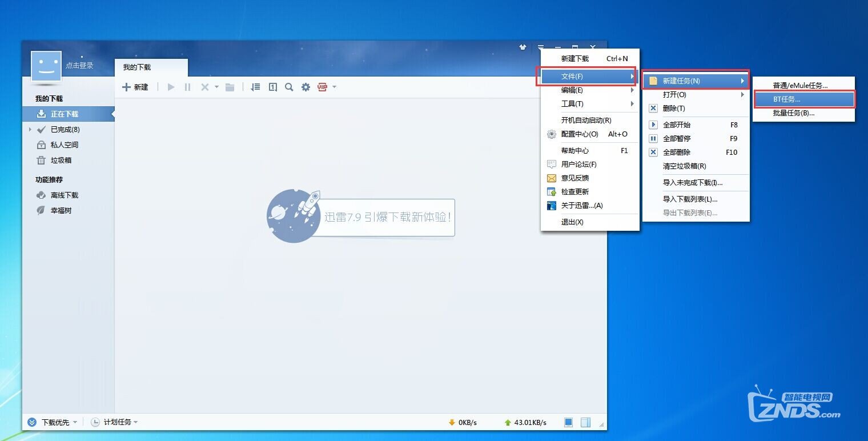Open 配置中心(O) from the menu
The height and width of the screenshot is (441, 868).
590,134
